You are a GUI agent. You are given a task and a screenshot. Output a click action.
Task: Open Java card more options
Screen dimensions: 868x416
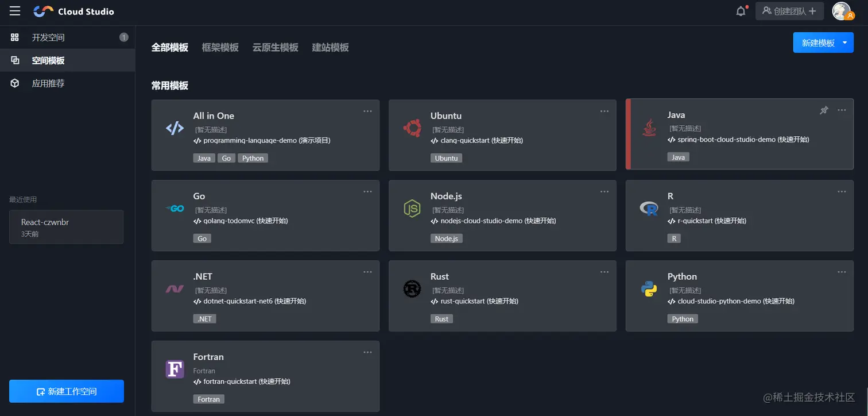coord(842,110)
